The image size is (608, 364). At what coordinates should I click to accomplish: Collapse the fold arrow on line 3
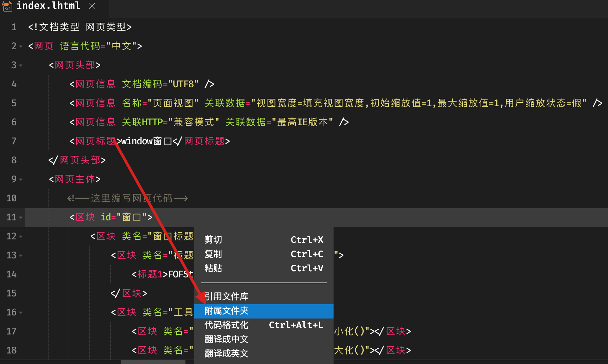point(21,65)
